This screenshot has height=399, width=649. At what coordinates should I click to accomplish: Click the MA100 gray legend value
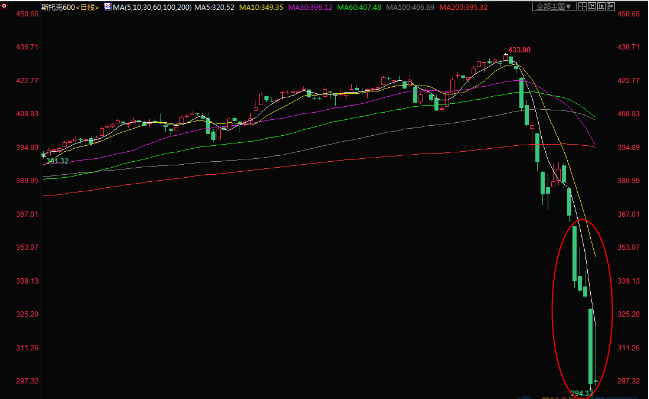pyautogui.click(x=410, y=7)
